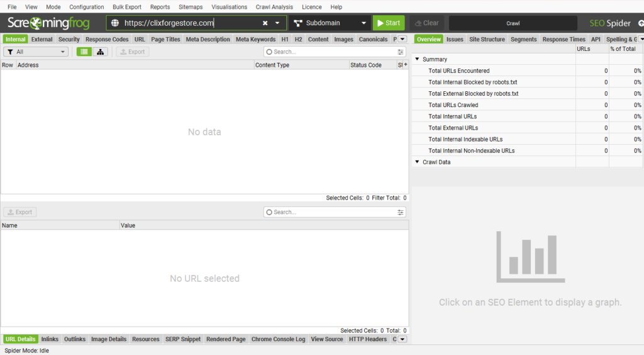Click the Clear button
Screen dimensions: 644x355
click(427, 23)
